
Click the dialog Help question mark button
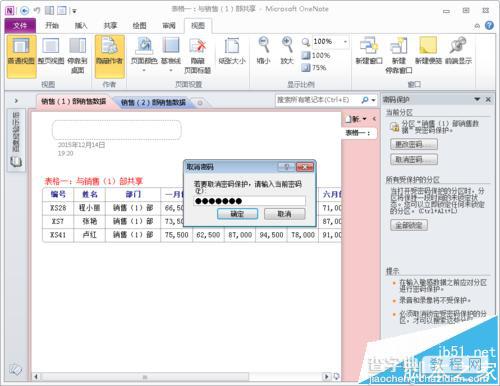[x=286, y=167]
